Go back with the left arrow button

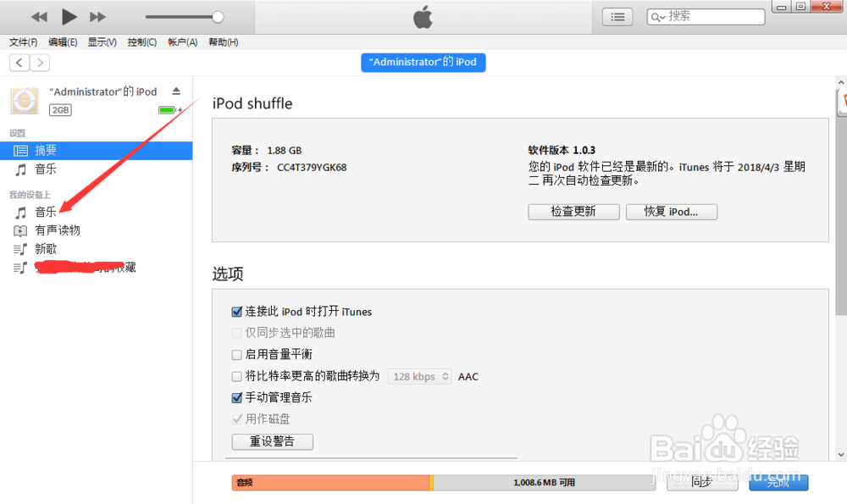click(19, 63)
